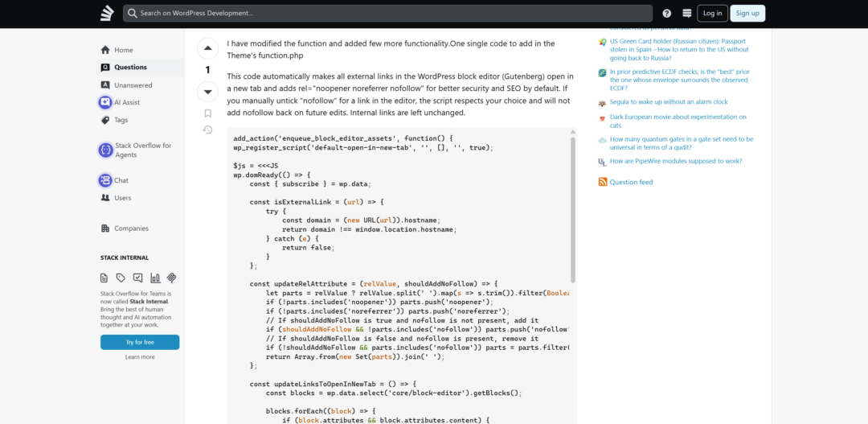
Task: Click the Sign up button
Action: [747, 14]
